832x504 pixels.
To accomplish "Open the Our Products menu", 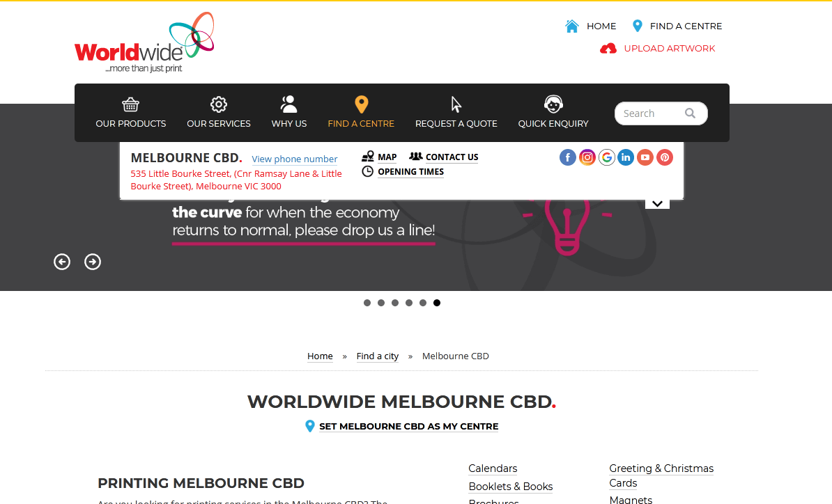I will click(131, 113).
